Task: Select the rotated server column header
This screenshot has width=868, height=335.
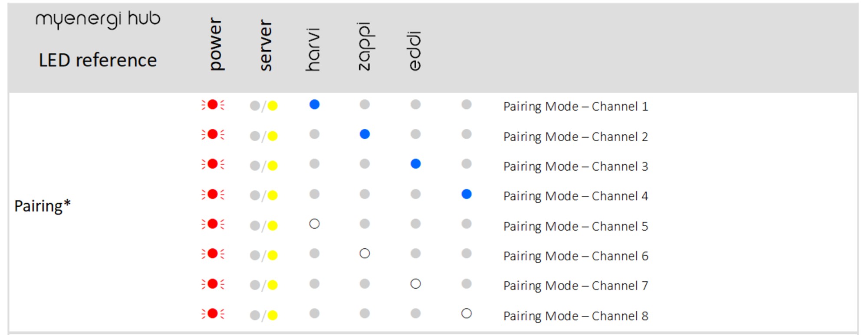Action: (x=265, y=45)
